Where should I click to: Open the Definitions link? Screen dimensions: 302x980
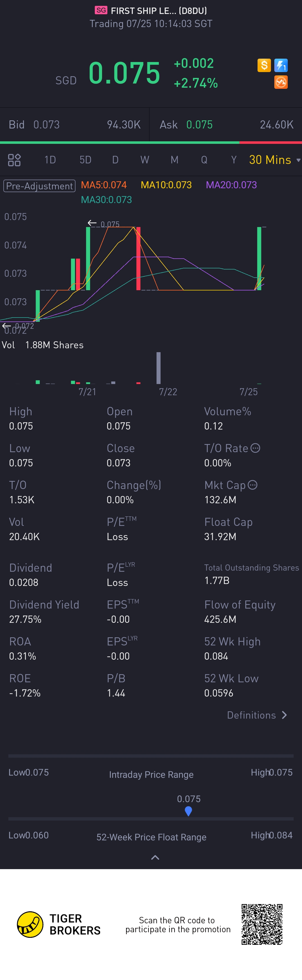point(251,715)
